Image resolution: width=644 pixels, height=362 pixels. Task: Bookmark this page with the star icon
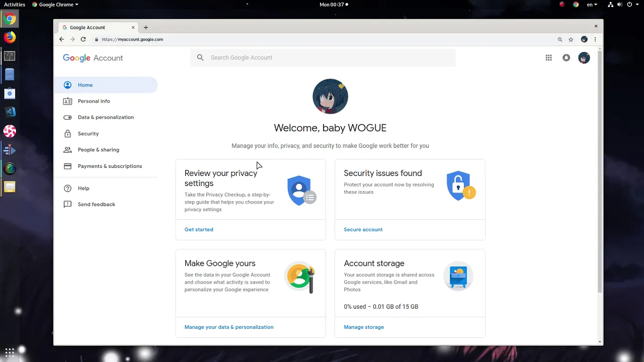click(571, 39)
